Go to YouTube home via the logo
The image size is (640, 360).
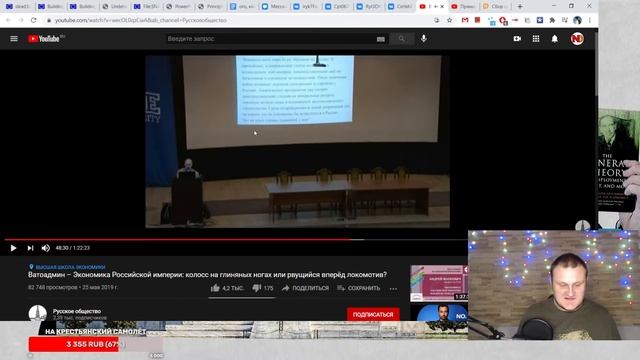tap(44, 39)
